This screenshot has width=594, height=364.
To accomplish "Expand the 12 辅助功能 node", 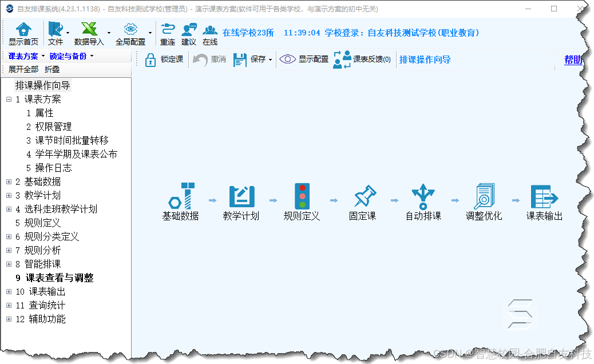I will pyautogui.click(x=9, y=319).
